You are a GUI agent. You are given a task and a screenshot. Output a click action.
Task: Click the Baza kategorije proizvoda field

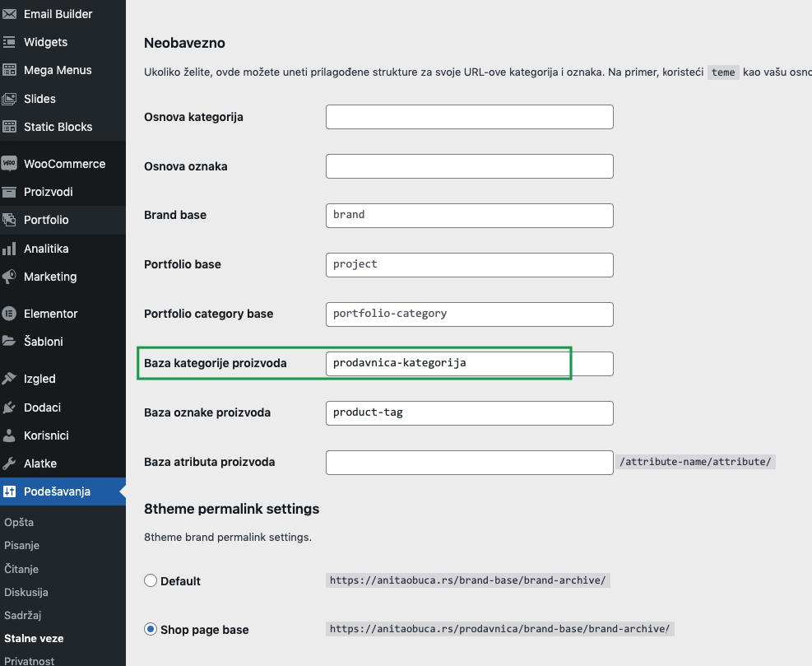[470, 364]
